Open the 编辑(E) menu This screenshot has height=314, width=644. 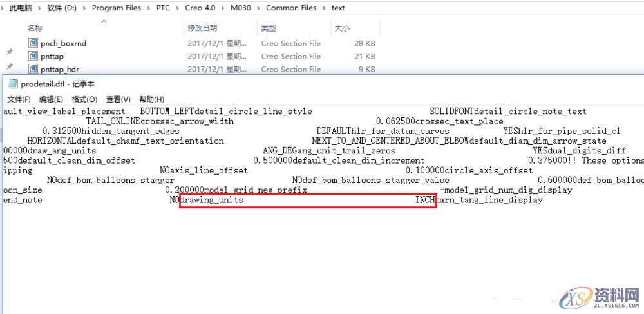click(51, 99)
